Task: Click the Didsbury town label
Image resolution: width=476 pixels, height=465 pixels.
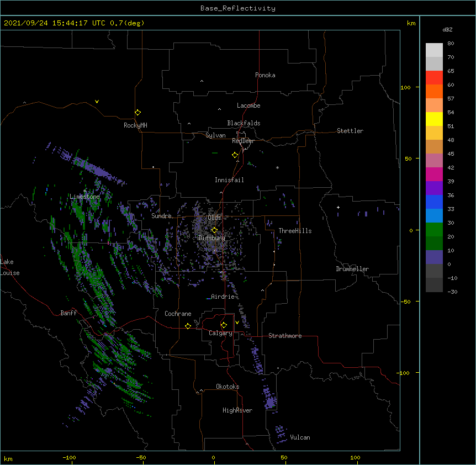Action: tap(212, 238)
